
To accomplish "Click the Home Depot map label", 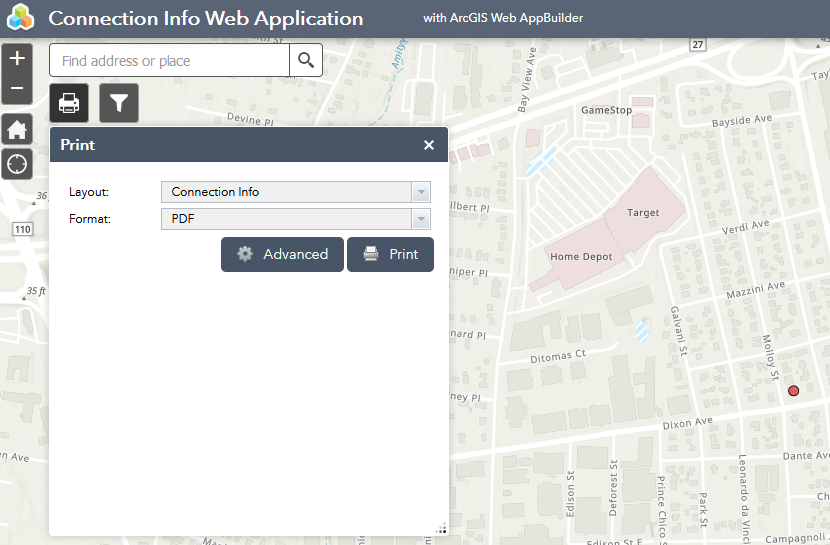I will click(x=581, y=257).
